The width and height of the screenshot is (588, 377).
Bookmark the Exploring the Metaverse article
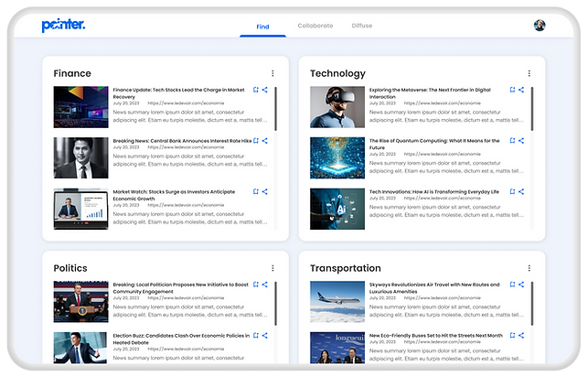click(x=512, y=90)
